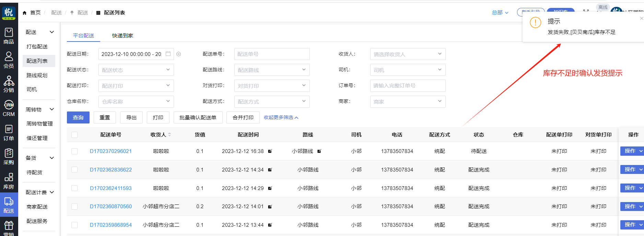Focus the 订单号 input field
The height and width of the screenshot is (236, 644).
coord(408,86)
